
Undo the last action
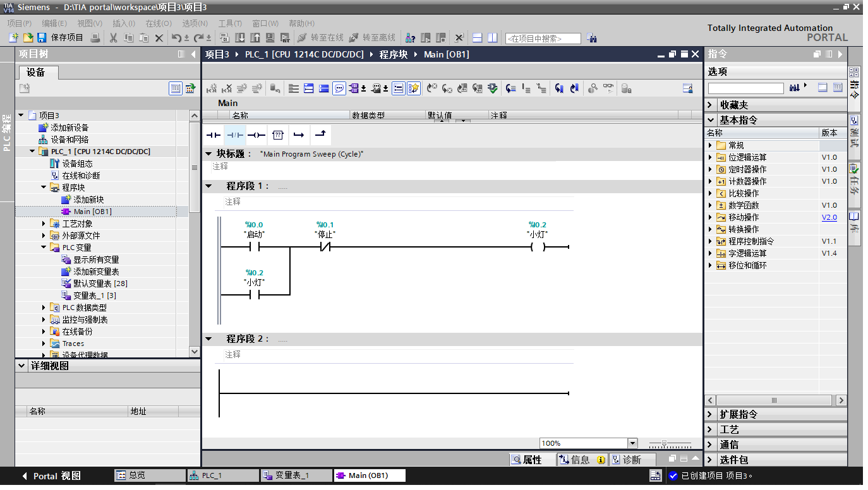click(177, 38)
